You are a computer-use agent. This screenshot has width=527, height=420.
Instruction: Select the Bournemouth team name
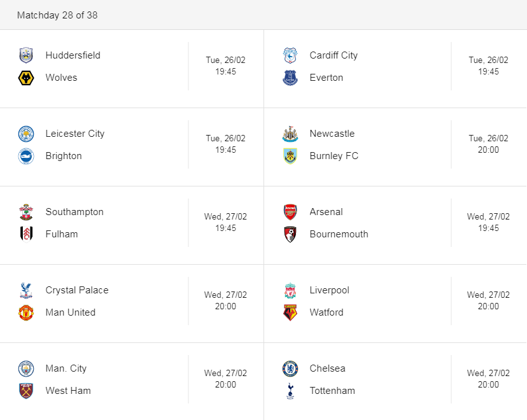coord(339,234)
